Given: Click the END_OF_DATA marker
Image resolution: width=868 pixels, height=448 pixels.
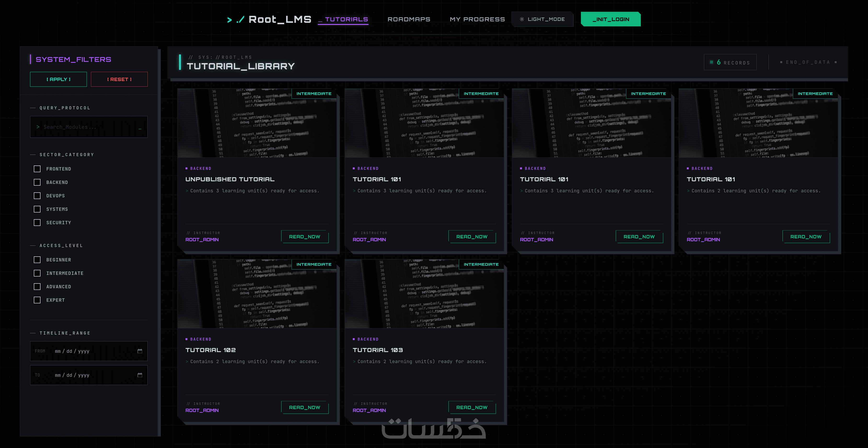Looking at the screenshot, I should tap(808, 62).
